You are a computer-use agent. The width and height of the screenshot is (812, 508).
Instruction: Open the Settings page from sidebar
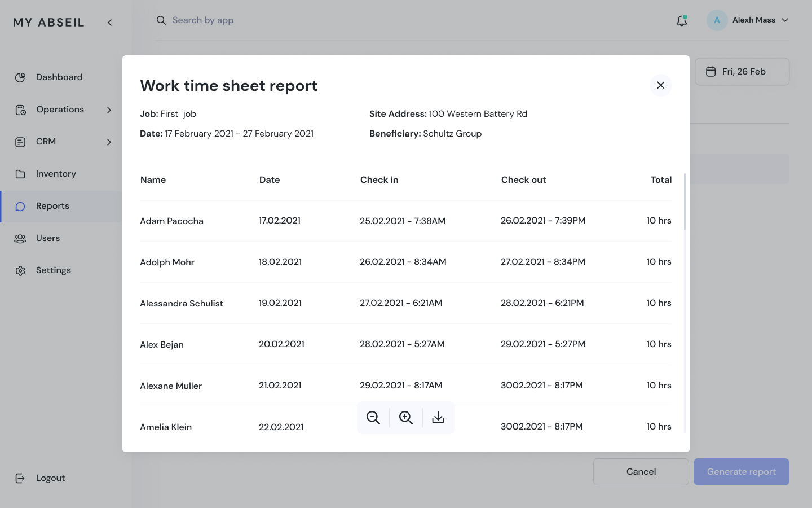pos(54,270)
